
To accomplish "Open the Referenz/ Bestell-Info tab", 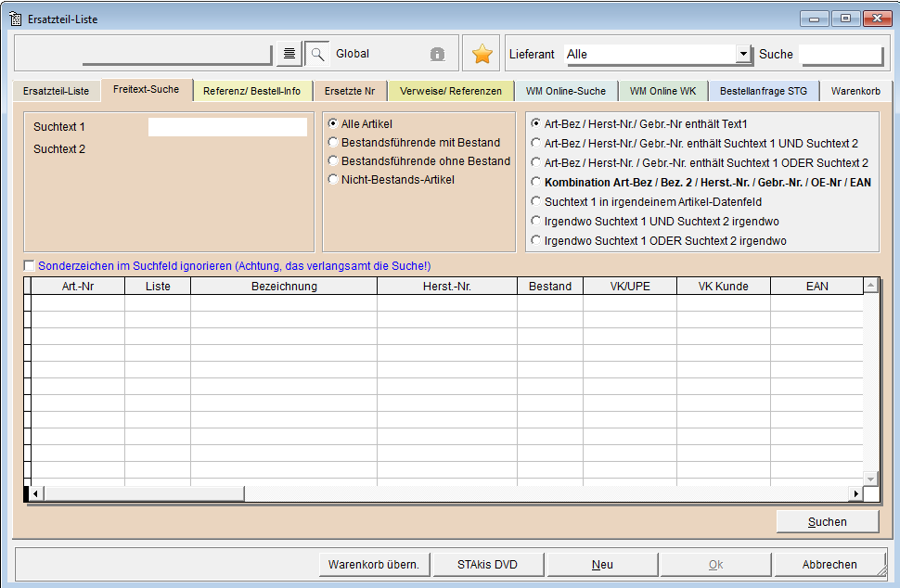I will coord(252,91).
